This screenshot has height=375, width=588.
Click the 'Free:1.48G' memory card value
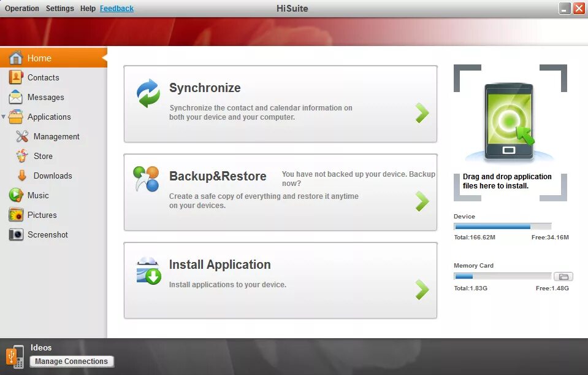pos(552,288)
